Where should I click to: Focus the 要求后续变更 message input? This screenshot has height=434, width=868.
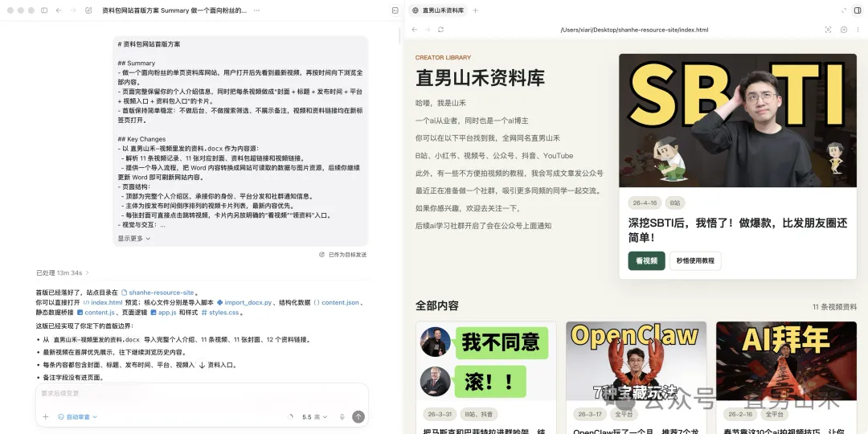point(202,394)
